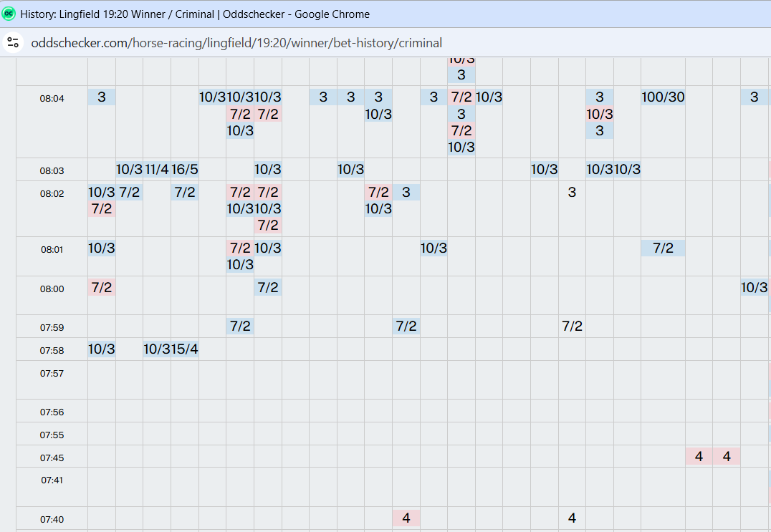
Task: Click the 07:40 time row label
Action: (52, 519)
